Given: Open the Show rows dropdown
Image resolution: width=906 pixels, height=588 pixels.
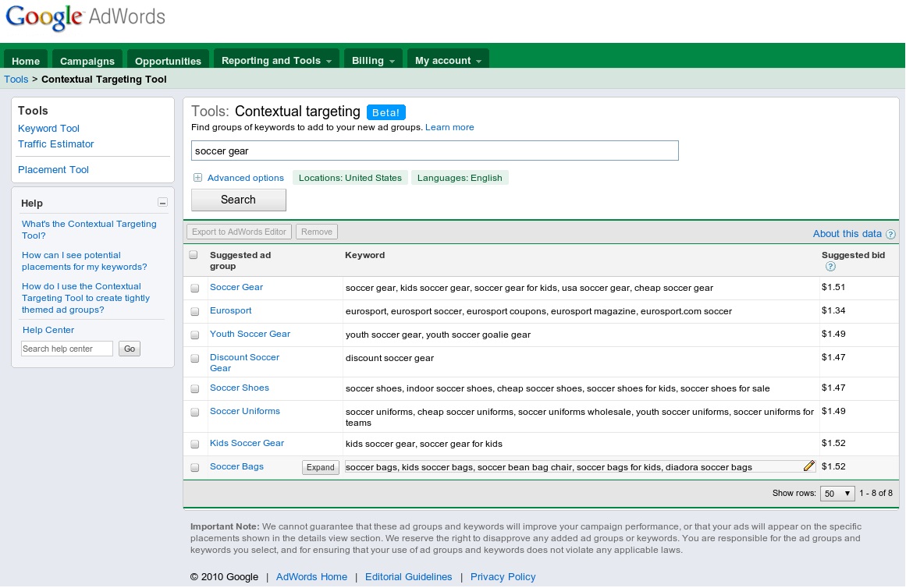Looking at the screenshot, I should (837, 494).
